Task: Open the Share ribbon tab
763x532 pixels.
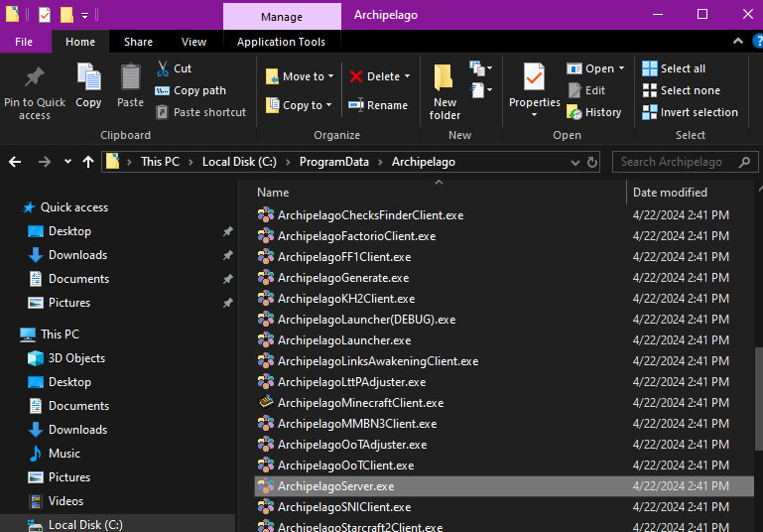Action: [138, 42]
